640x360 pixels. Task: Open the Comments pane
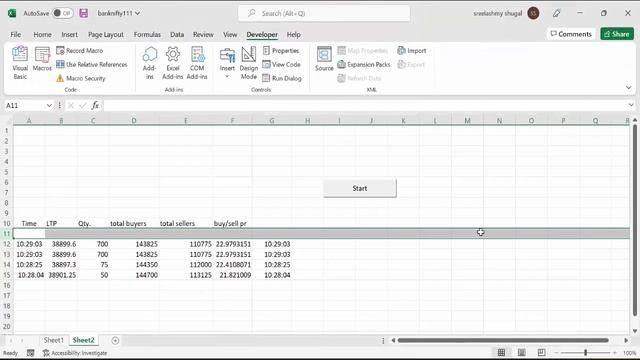point(571,34)
